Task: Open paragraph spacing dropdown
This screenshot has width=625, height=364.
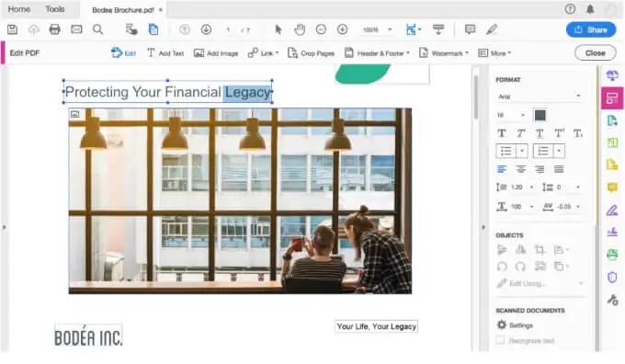Action: [578, 187]
